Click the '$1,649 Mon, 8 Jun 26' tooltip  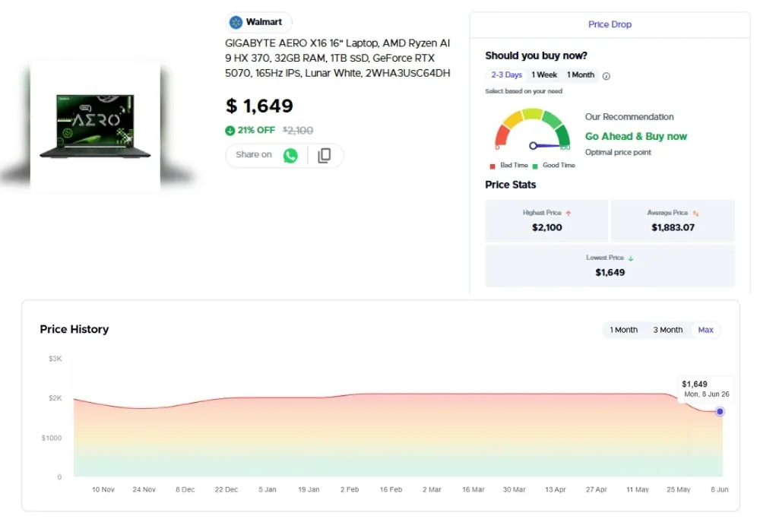click(705, 388)
